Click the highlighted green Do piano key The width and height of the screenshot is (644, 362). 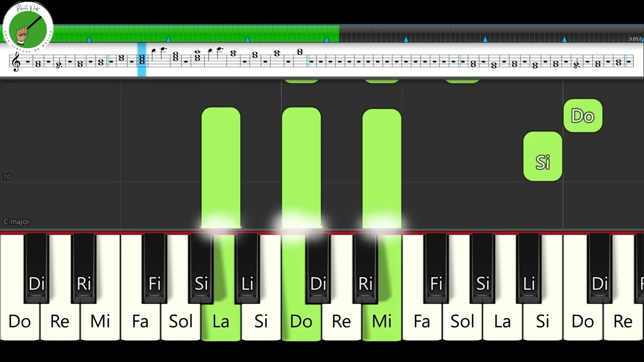(x=301, y=321)
